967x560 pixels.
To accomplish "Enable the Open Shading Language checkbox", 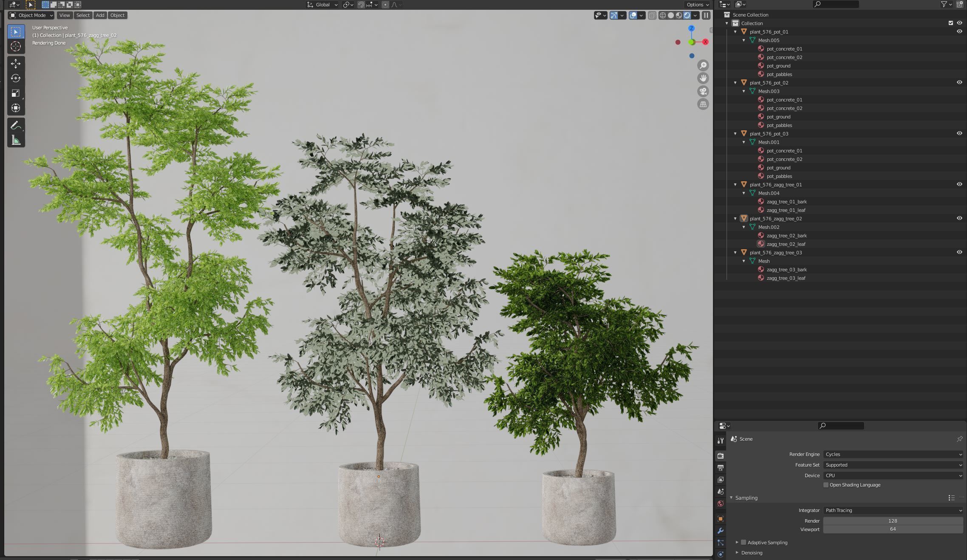I will tap(826, 485).
